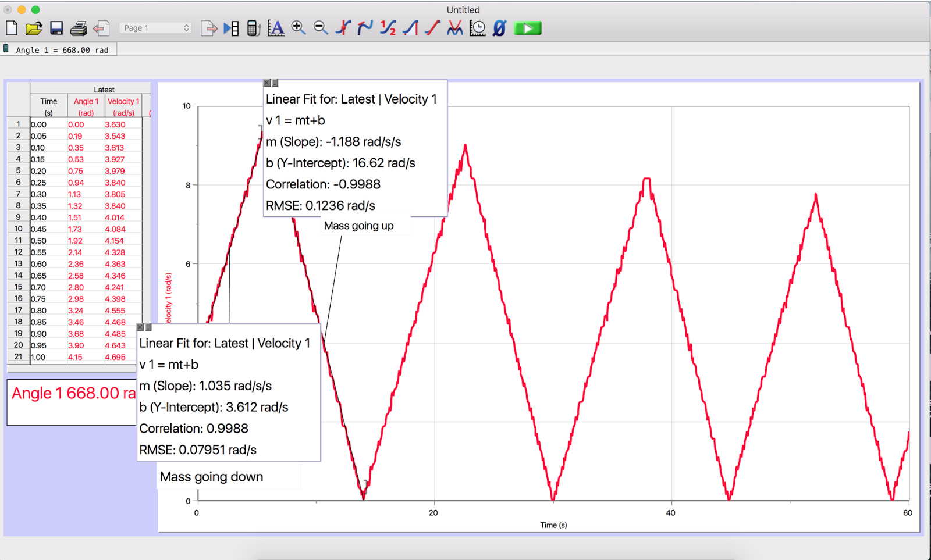The width and height of the screenshot is (931, 560).
Task: Create a new file with the blank page icon
Action: (x=12, y=28)
